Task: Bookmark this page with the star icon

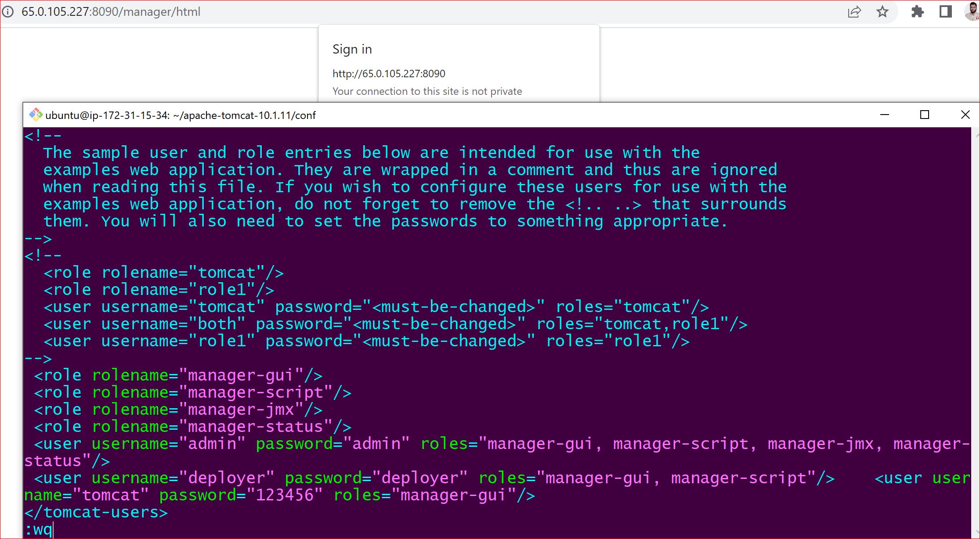Action: (x=882, y=12)
